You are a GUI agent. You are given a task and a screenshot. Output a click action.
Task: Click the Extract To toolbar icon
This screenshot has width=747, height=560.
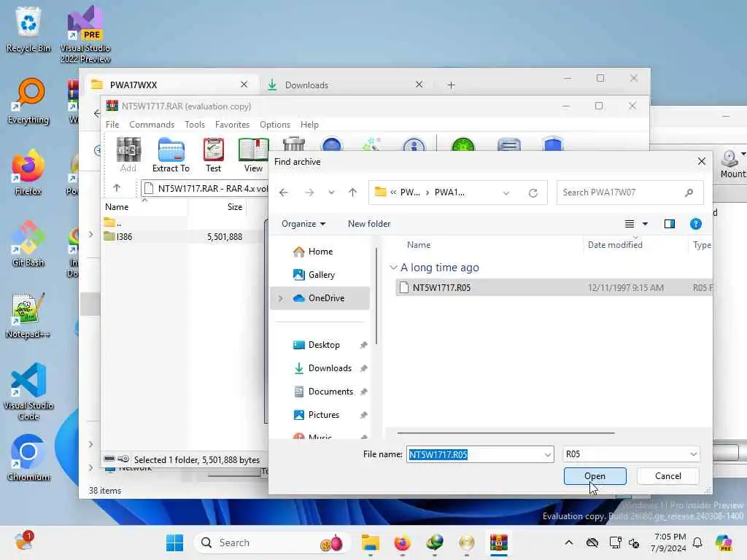171,155
